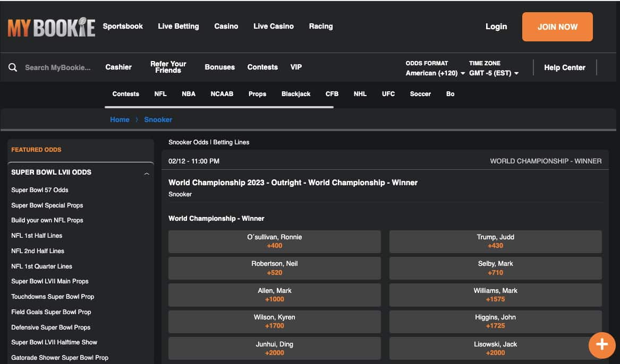Screen dimensions: 620x364
Task: Select the NHL tab
Action: point(360,94)
